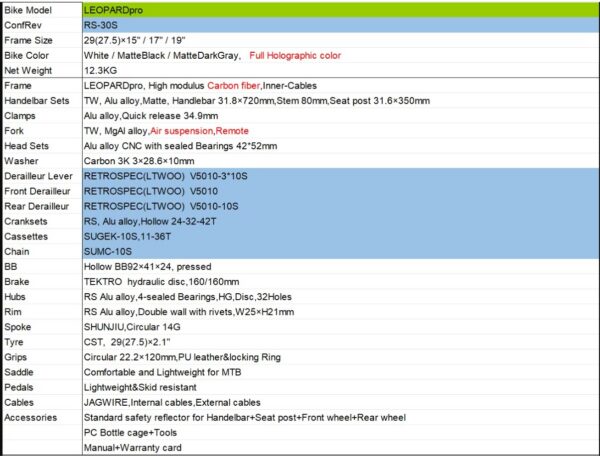Select the 'Cables' row label
The height and width of the screenshot is (456, 600).
coord(19,402)
